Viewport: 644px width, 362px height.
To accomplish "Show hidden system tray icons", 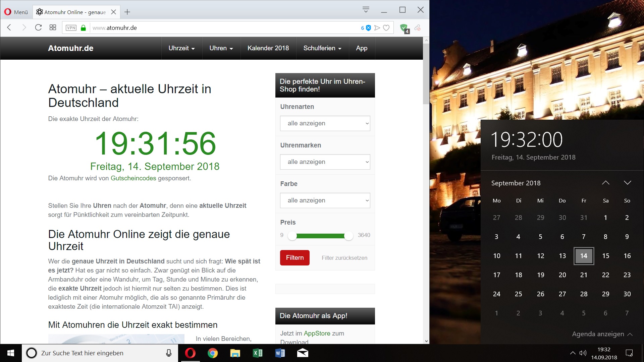I will 573,353.
